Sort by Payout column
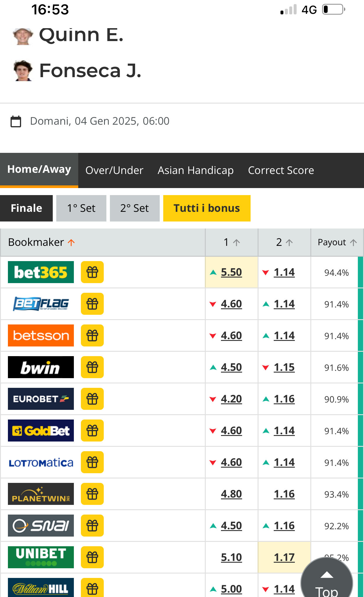Viewport: 364px width, 597px height. [337, 242]
